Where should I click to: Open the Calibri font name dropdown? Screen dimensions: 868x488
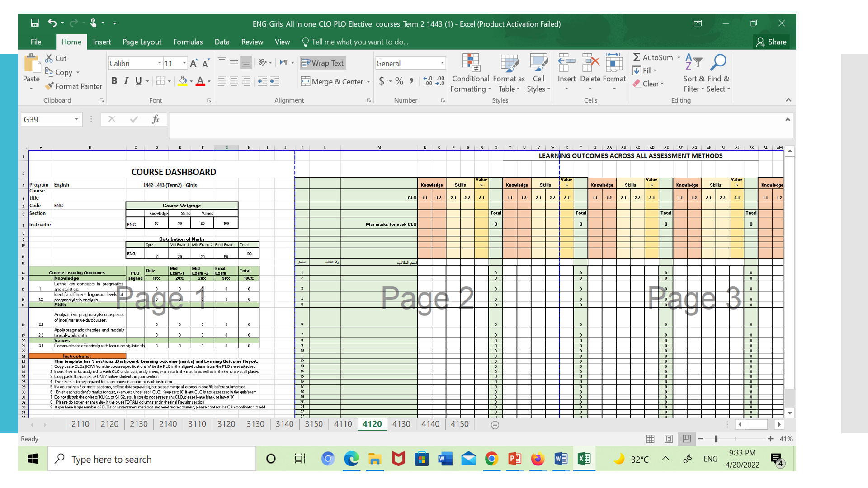coord(159,63)
